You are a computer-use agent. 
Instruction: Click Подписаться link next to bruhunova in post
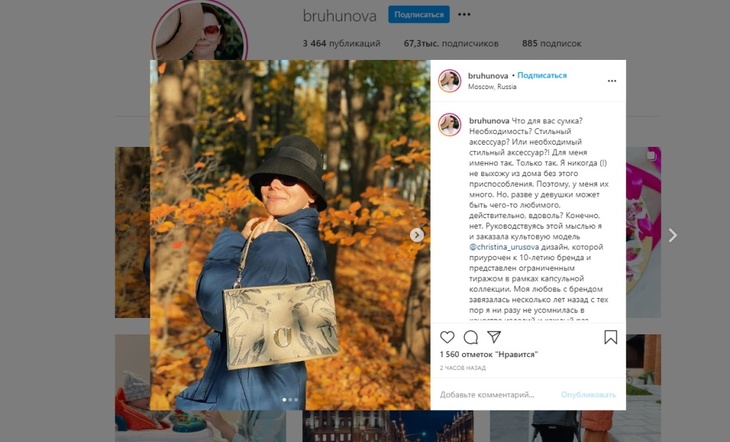pyautogui.click(x=542, y=75)
